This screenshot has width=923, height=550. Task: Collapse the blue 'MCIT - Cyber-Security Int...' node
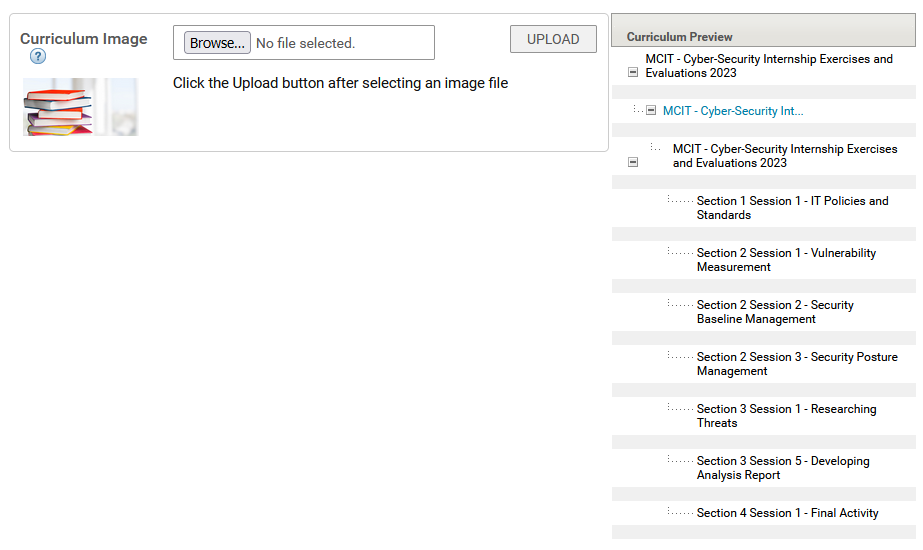tap(651, 110)
